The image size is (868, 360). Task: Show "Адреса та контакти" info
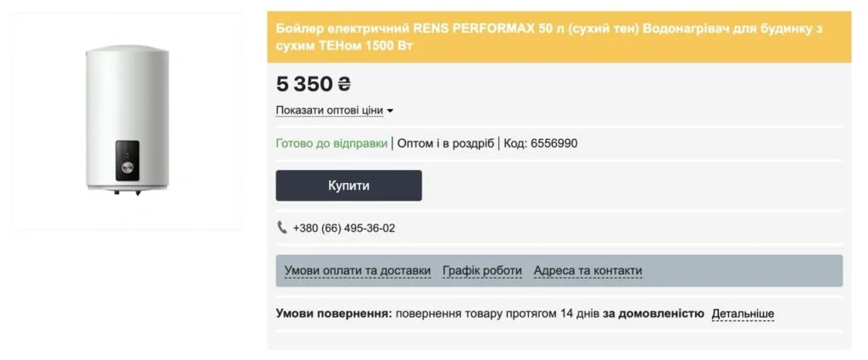point(587,271)
